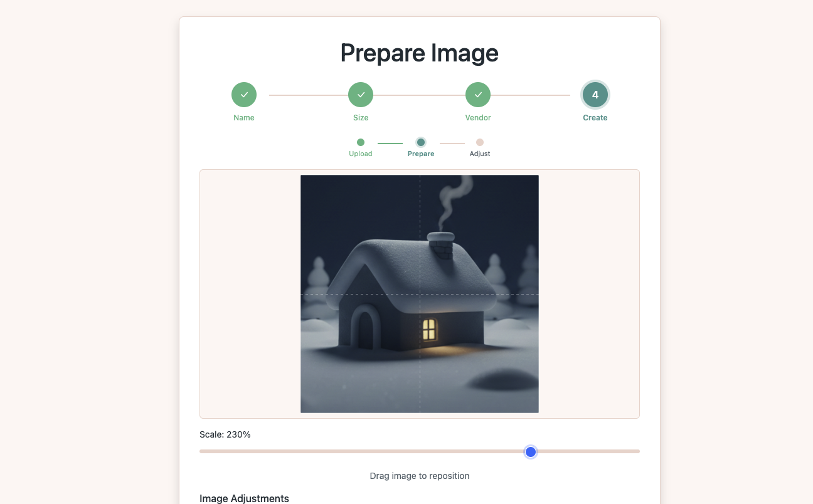813x504 pixels.
Task: Click the 'Drag image to reposition' text
Action: 419,476
